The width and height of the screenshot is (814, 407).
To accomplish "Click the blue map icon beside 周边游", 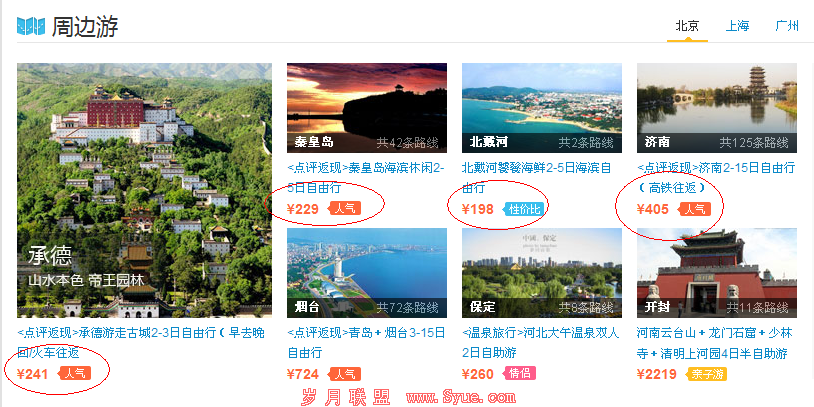I will pos(31,26).
